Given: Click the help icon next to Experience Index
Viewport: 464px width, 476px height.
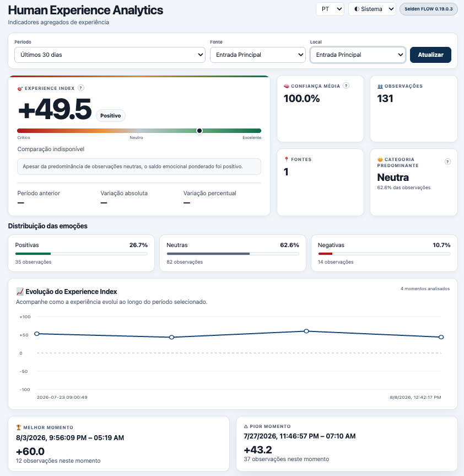Looking at the screenshot, I should point(80,88).
